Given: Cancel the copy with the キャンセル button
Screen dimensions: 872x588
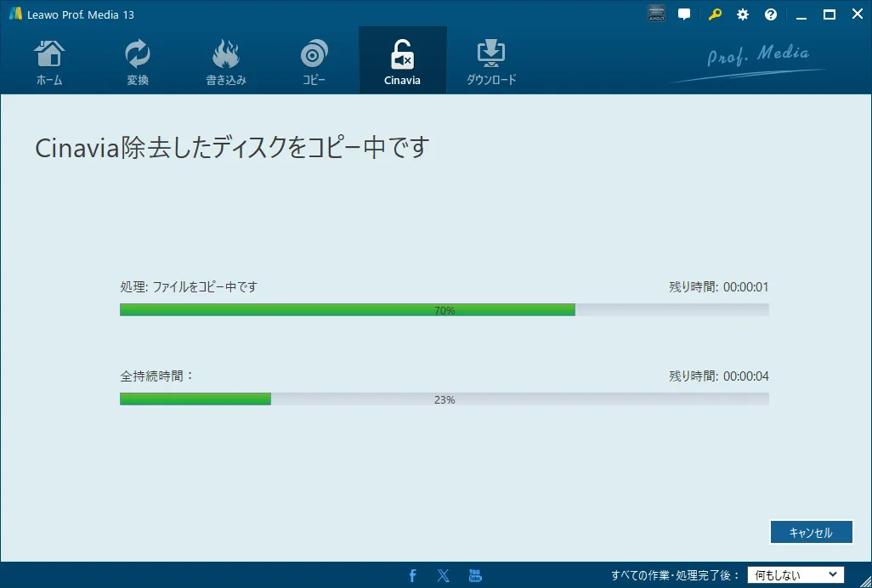Looking at the screenshot, I should tap(812, 533).
